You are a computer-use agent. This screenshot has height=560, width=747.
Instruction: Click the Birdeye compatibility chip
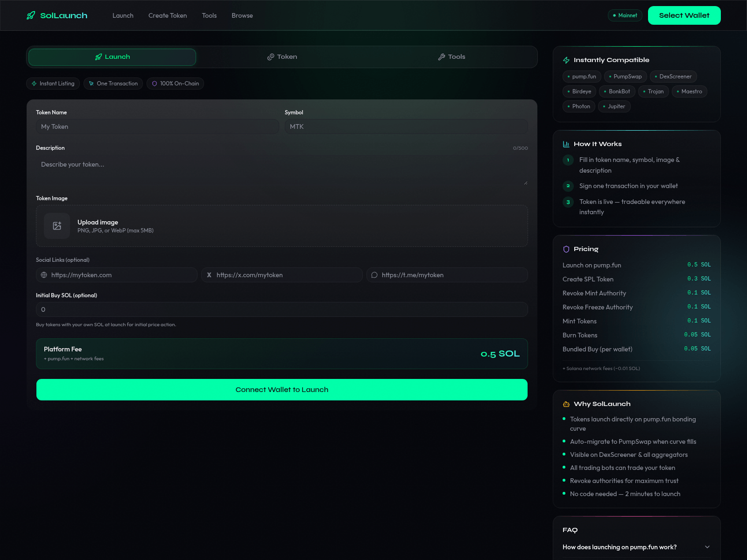pyautogui.click(x=579, y=91)
